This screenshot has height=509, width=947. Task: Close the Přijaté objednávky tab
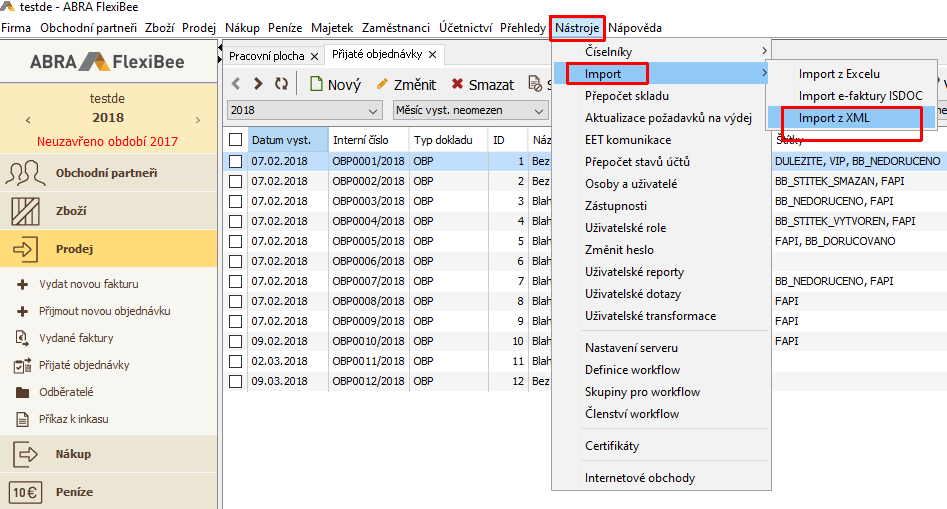point(432,54)
